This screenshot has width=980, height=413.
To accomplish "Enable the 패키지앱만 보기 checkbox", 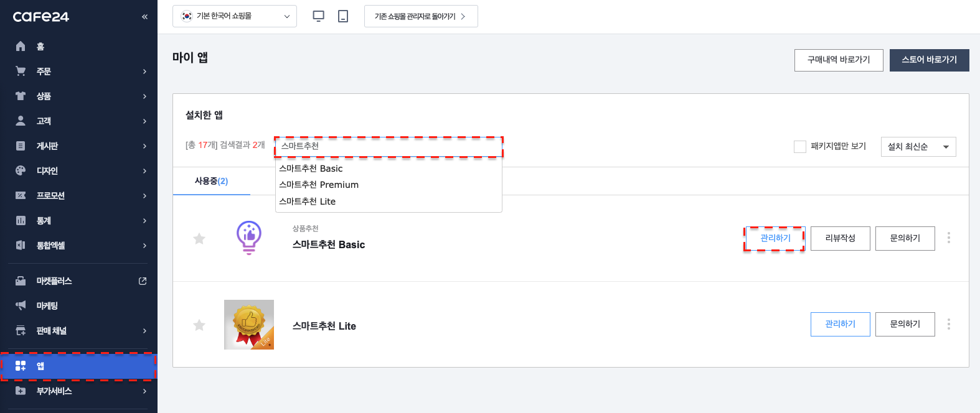I will pos(800,147).
